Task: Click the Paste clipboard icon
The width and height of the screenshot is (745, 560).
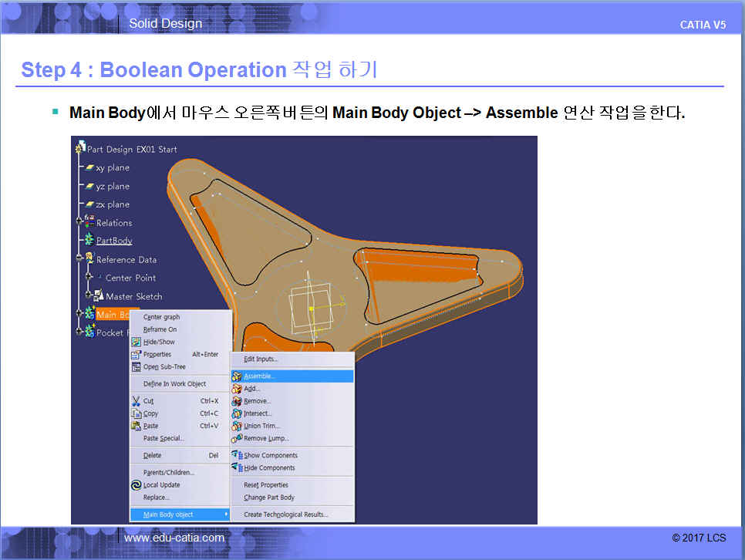Action: pyautogui.click(x=137, y=426)
